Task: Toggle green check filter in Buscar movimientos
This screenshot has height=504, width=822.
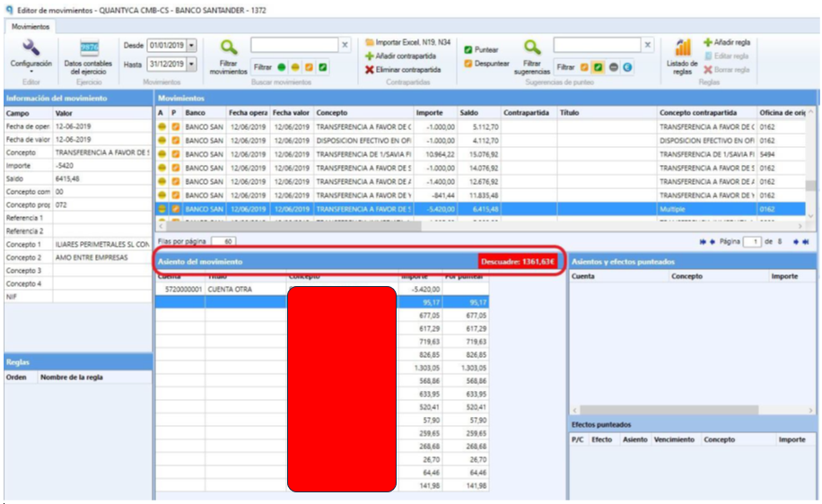Action: (x=323, y=67)
